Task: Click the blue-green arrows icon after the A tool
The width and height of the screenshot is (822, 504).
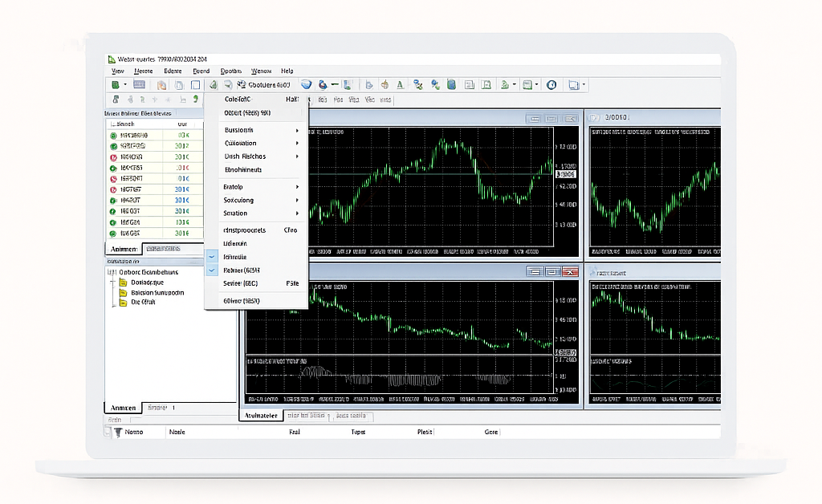Action: (417, 84)
